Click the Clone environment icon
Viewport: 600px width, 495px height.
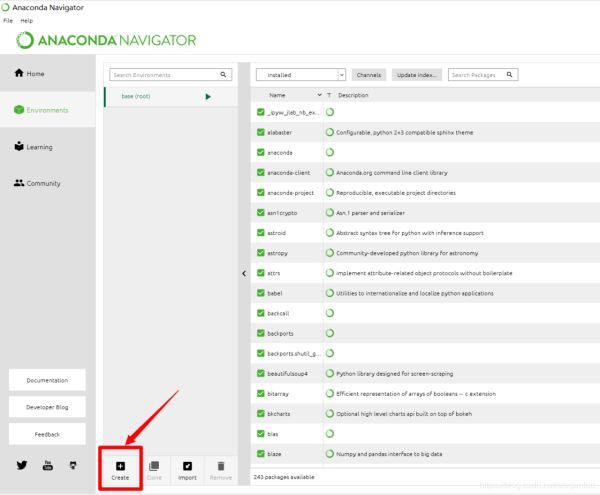[153, 465]
